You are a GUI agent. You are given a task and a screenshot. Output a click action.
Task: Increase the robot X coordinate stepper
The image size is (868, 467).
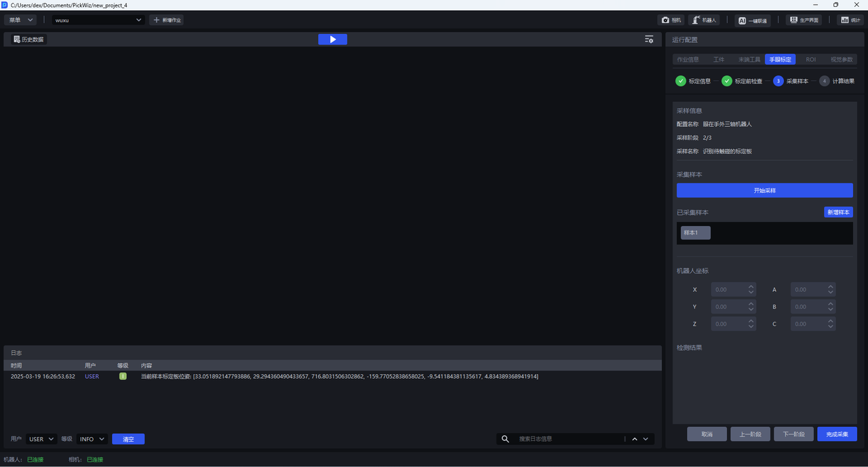(x=751, y=286)
